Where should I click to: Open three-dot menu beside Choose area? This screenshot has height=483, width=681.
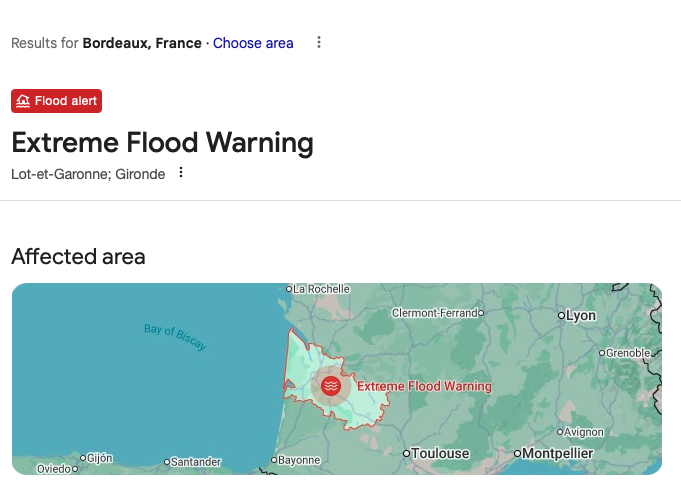pos(319,42)
